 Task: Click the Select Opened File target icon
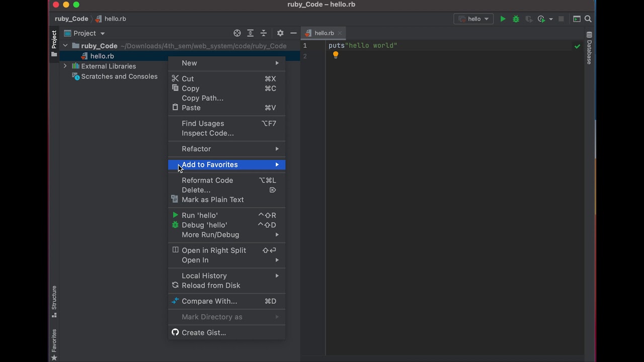click(x=237, y=33)
